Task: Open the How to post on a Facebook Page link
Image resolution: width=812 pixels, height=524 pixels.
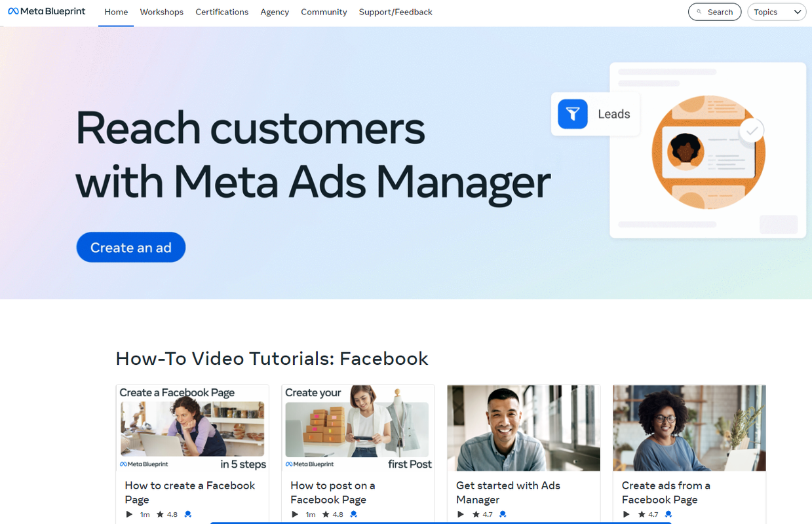Action: (333, 493)
